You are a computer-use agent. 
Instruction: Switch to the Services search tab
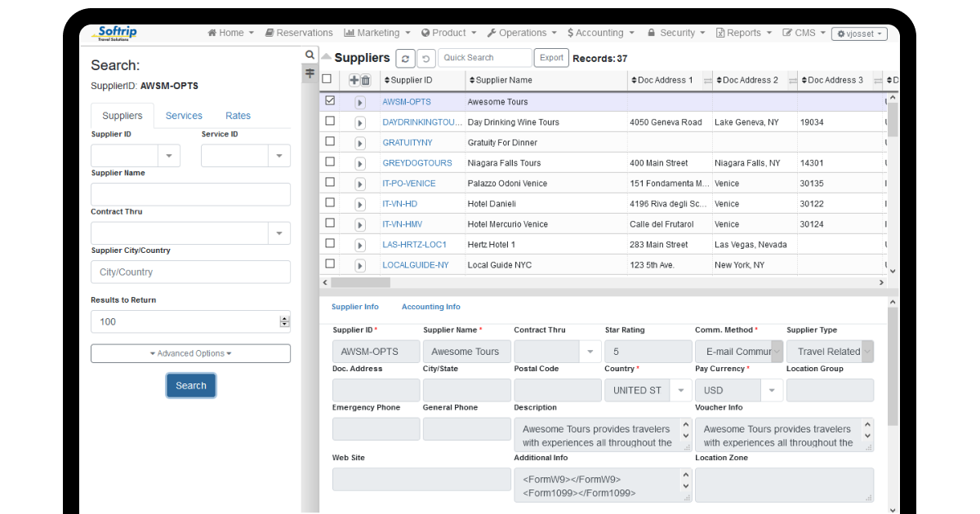[184, 116]
